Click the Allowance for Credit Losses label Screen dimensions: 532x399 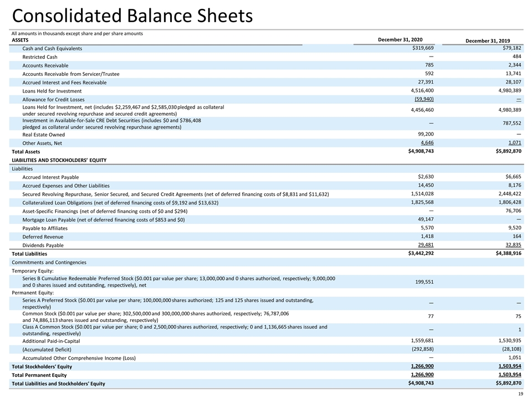click(x=53, y=99)
